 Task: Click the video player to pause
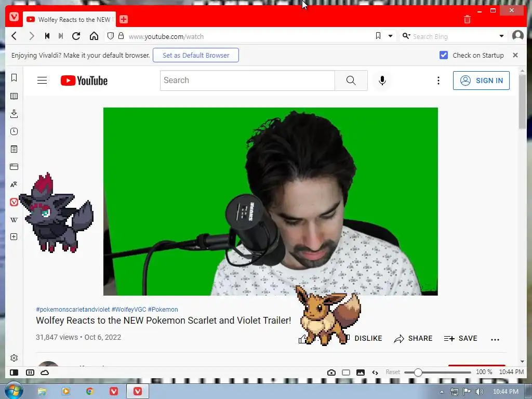270,202
